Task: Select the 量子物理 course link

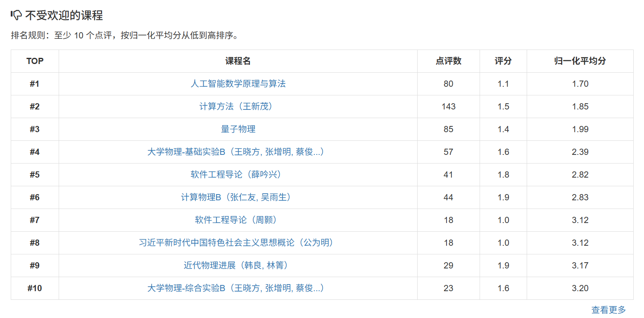Action: click(238, 129)
